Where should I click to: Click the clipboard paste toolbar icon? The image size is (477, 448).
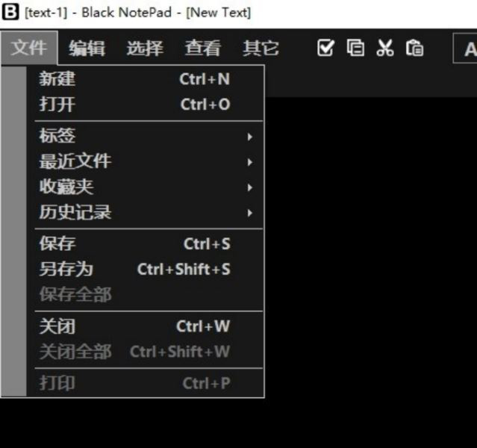pos(414,48)
